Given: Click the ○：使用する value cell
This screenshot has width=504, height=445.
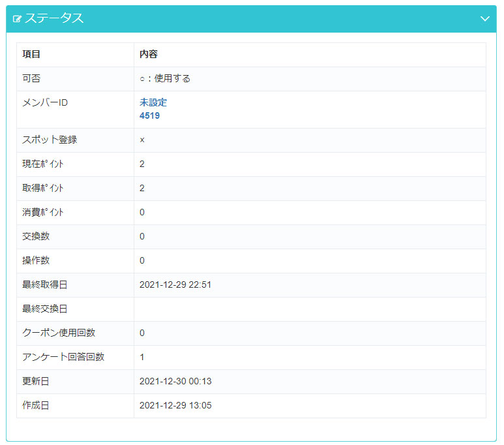Looking at the screenshot, I should coord(165,79).
